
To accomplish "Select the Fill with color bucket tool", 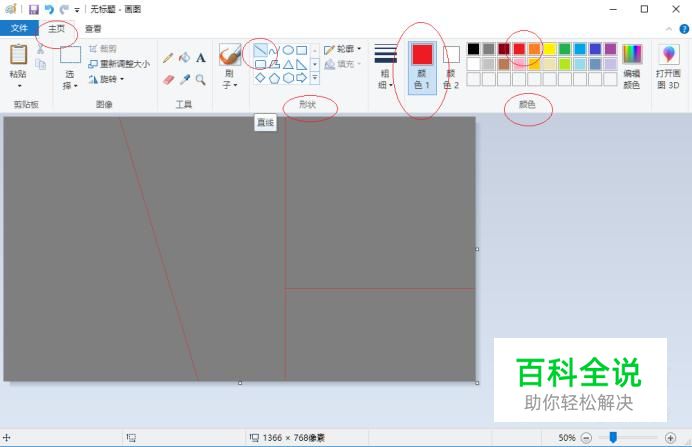I will click(184, 57).
